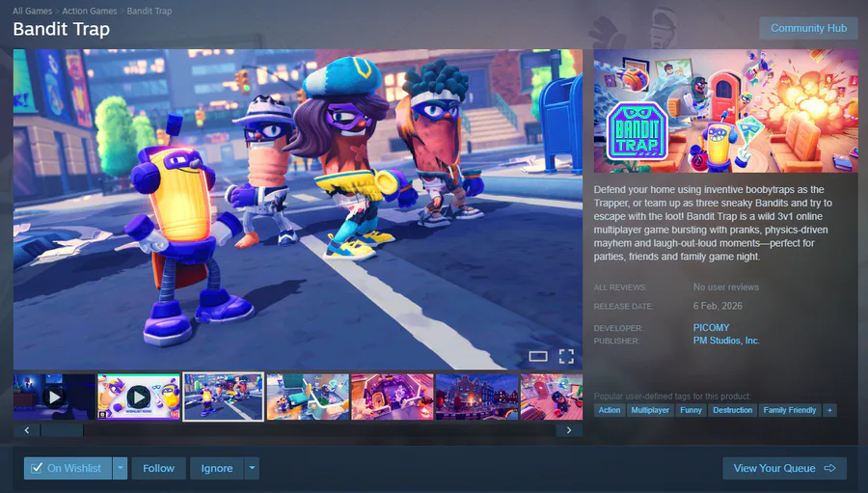This screenshot has width=868, height=493.
Task: Toggle the On Wishlist checkbox button
Action: pyautogui.click(x=68, y=468)
